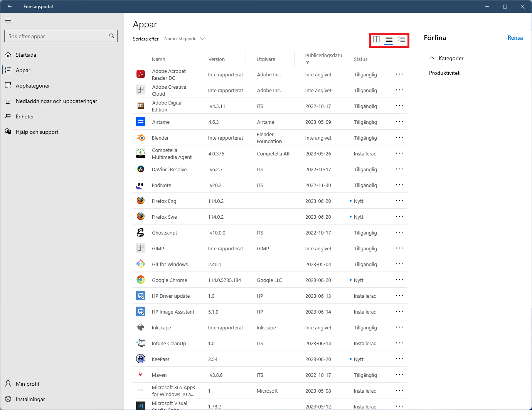Open the Microsoft 365 Apps row
The width and height of the screenshot is (532, 410).
click(x=270, y=391)
